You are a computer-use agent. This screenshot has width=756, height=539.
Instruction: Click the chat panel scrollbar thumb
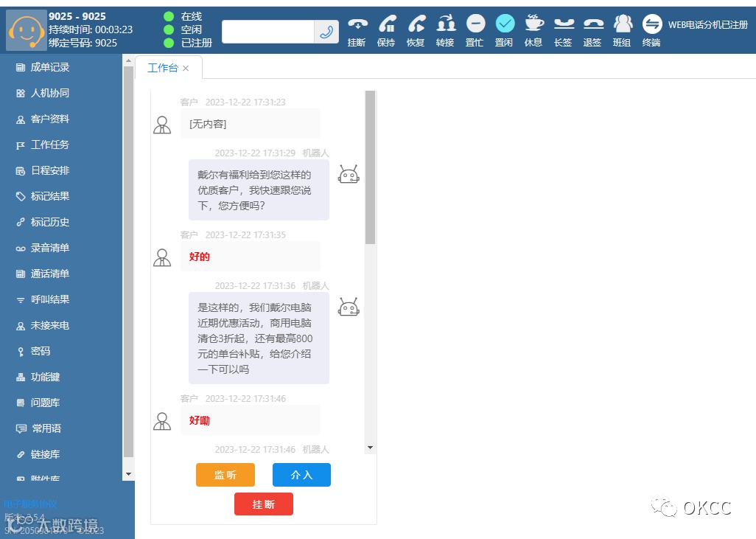tap(371, 167)
